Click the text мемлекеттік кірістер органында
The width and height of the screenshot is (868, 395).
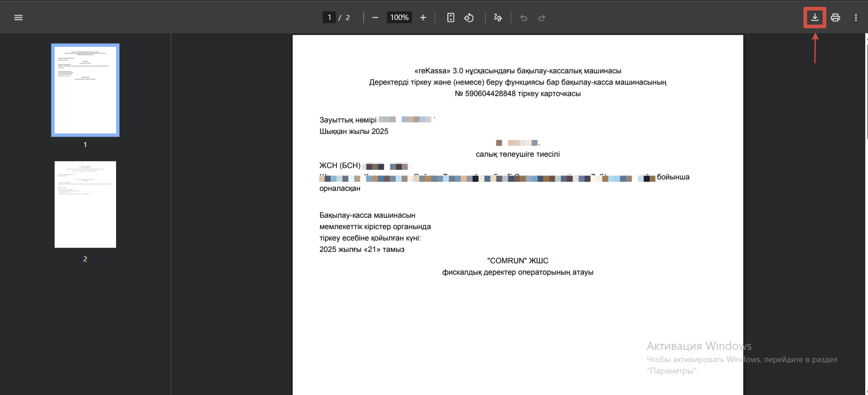[x=375, y=226]
